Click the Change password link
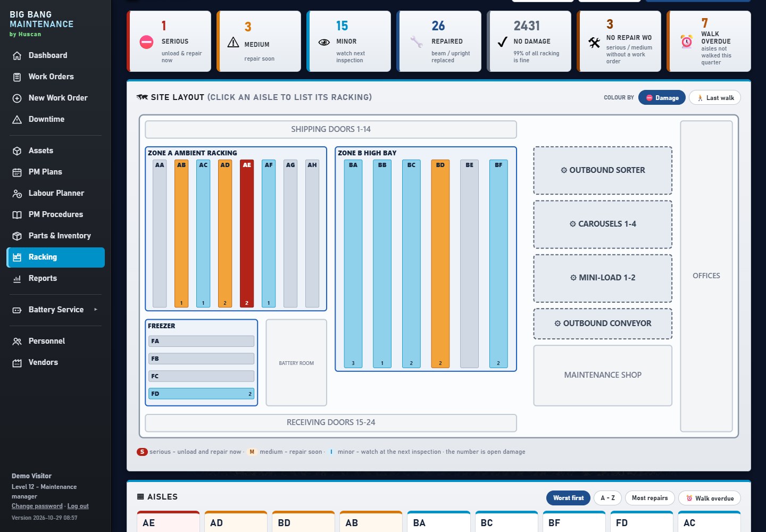The image size is (766, 532). pyautogui.click(x=37, y=506)
